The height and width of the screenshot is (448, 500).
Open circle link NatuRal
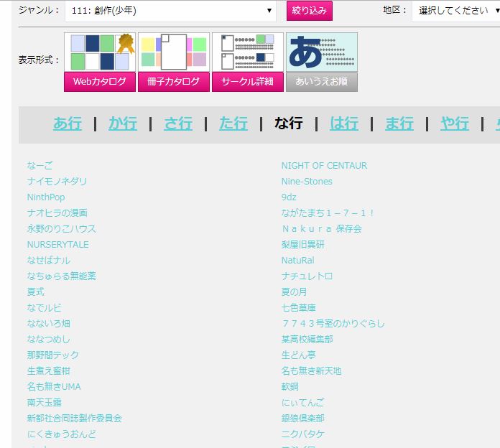(x=298, y=261)
